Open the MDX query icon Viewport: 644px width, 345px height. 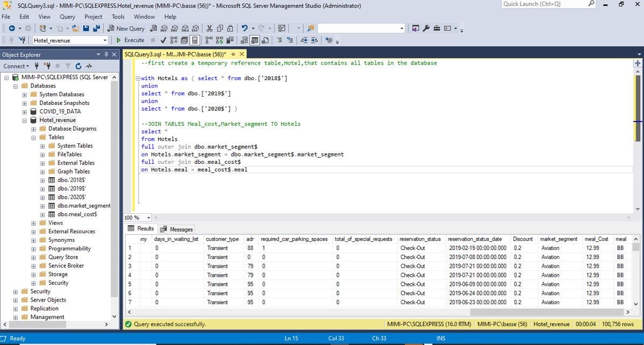coord(164,28)
